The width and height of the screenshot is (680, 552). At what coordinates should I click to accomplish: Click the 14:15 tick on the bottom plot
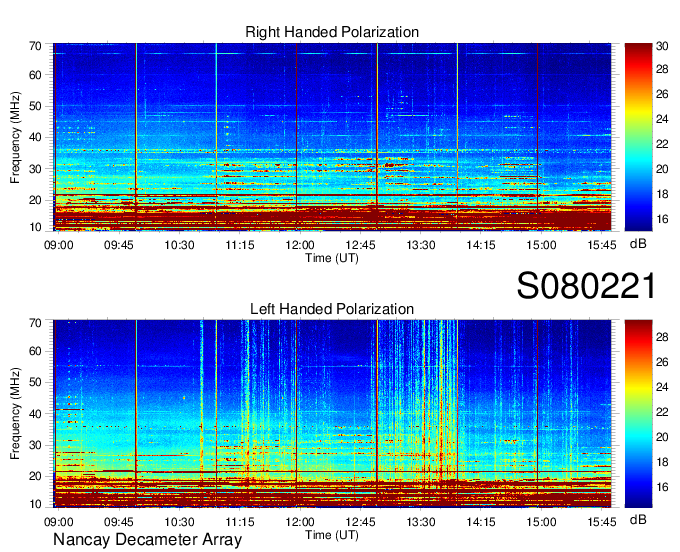[x=481, y=522]
